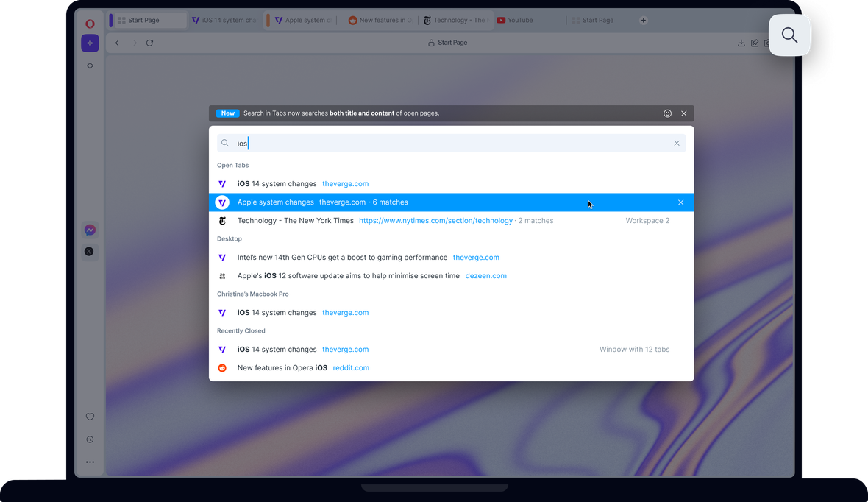Click the Verge icon of highlighted result
Screen dimensions: 868x502
click(x=222, y=202)
